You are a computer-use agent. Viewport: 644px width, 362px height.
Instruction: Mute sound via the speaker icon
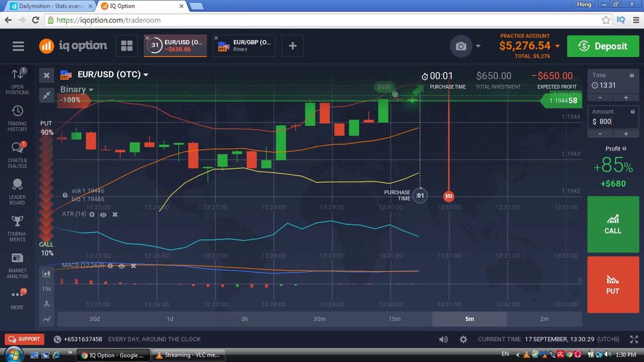pyautogui.click(x=443, y=339)
